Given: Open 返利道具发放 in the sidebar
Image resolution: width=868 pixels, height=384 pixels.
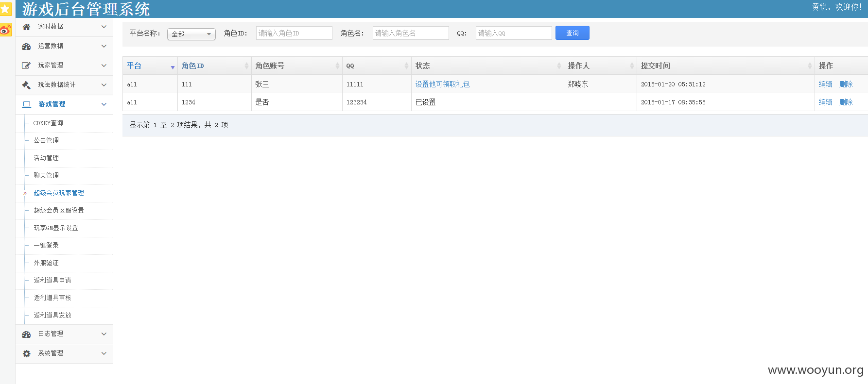Looking at the screenshot, I should [52, 316].
